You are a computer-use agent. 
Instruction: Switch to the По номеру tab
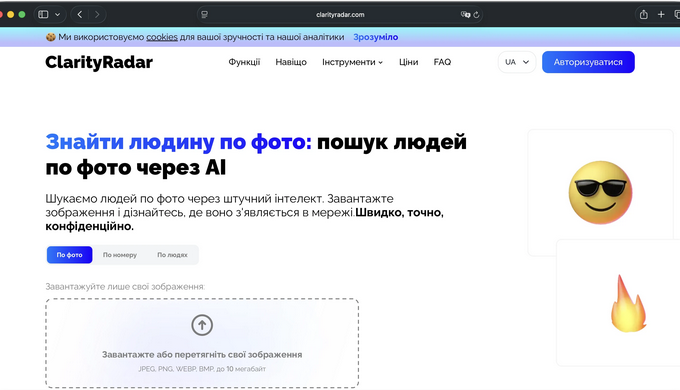coord(120,255)
